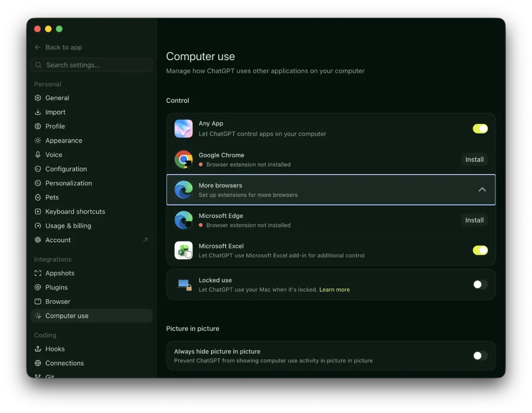Focus the Search settings field
This screenshot has width=532, height=413.
(92, 65)
